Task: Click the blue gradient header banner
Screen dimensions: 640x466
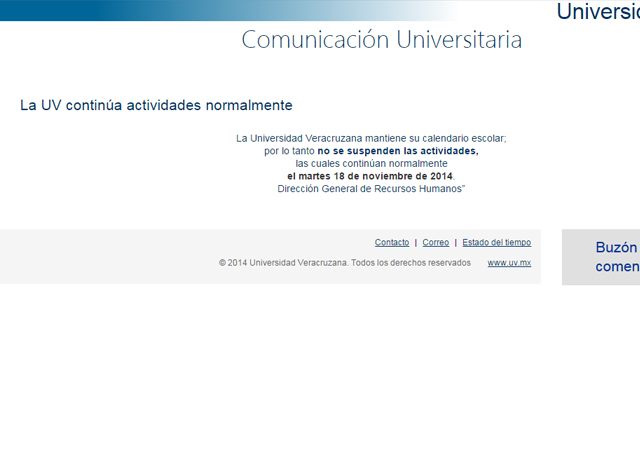Action: tap(200, 10)
